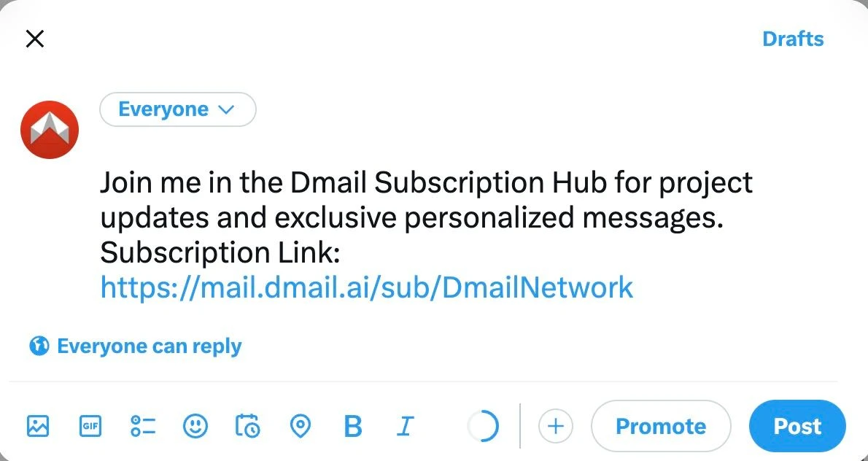Open the Everyone audience dropdown

tap(177, 109)
